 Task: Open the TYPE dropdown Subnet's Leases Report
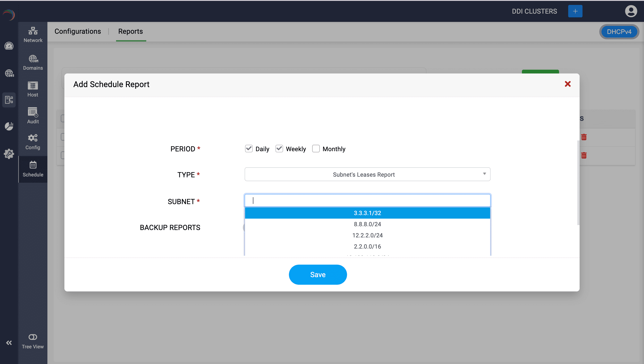[x=367, y=174]
